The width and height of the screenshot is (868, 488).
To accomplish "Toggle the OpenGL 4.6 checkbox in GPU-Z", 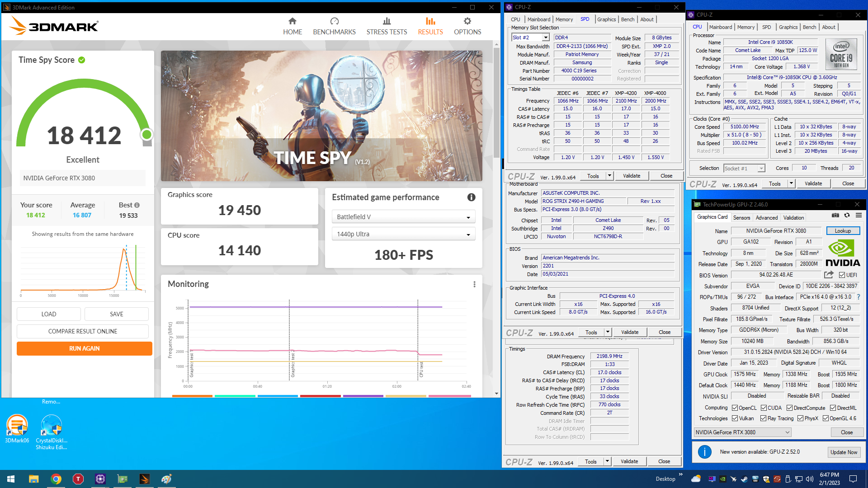I will click(826, 418).
